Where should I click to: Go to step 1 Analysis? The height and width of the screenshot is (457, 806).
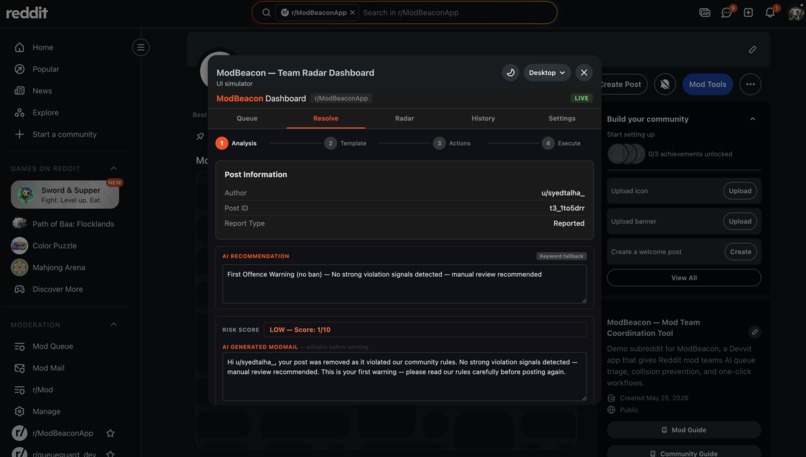point(236,143)
